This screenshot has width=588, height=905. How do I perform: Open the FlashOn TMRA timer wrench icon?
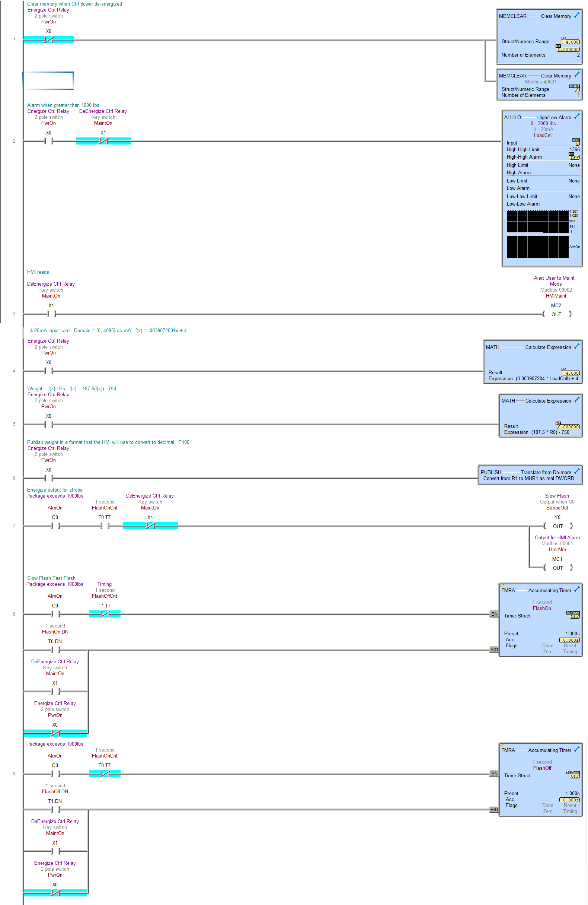pos(576,590)
